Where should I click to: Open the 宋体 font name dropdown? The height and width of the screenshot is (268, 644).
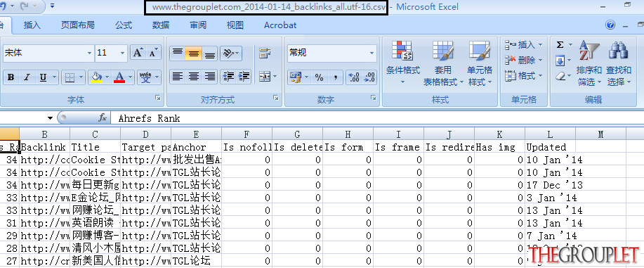[89, 53]
